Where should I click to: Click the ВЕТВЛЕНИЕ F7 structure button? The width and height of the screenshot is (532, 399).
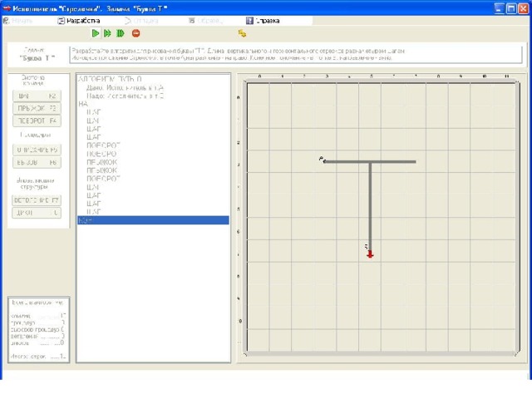(37, 200)
